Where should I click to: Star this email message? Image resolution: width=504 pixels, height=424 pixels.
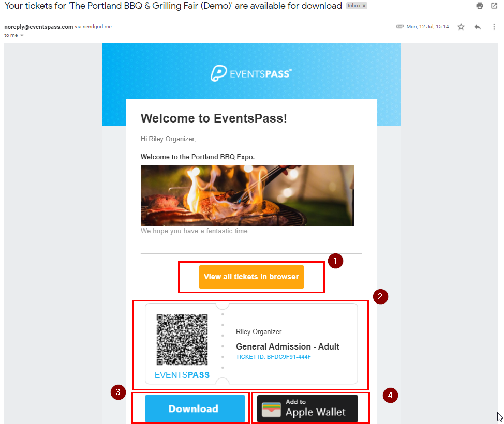click(x=461, y=27)
